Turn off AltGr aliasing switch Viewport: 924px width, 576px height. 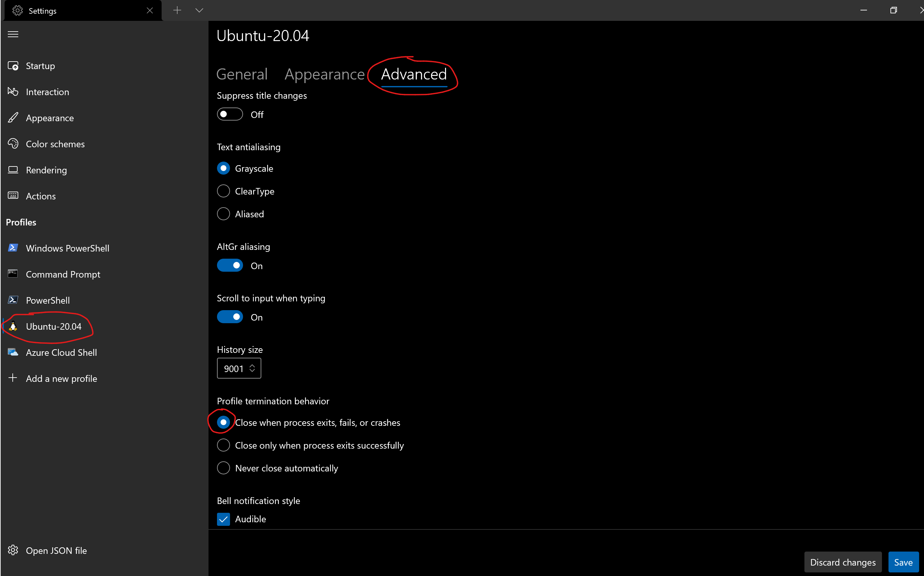click(230, 266)
